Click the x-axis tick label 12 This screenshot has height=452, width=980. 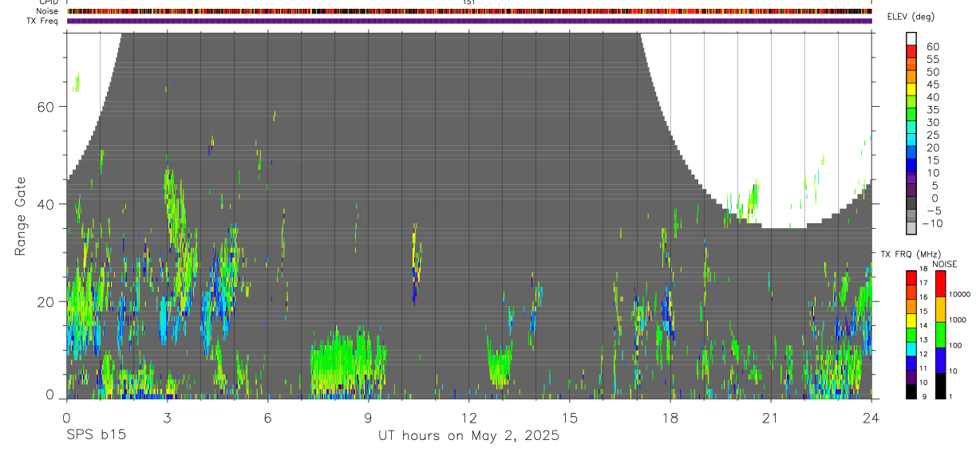(468, 418)
